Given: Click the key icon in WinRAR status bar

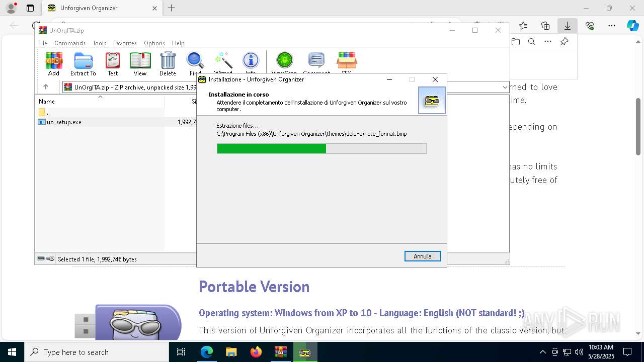Looking at the screenshot, I should tap(50, 259).
